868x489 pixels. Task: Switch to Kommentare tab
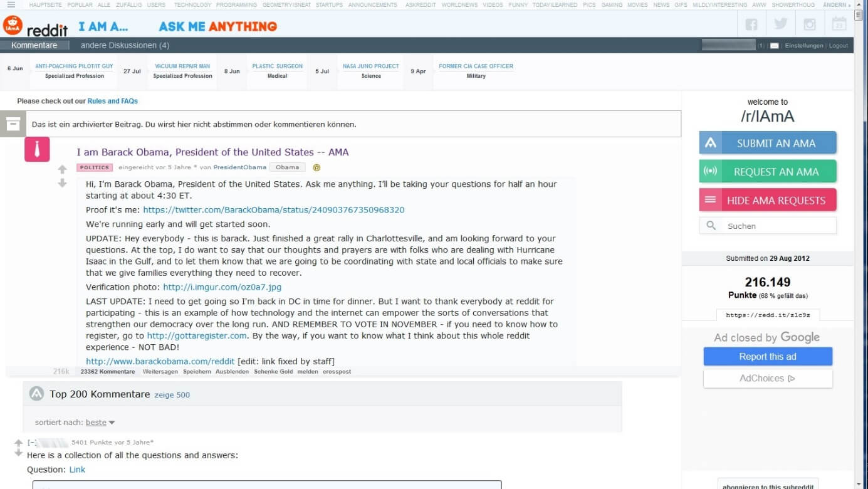[34, 45]
